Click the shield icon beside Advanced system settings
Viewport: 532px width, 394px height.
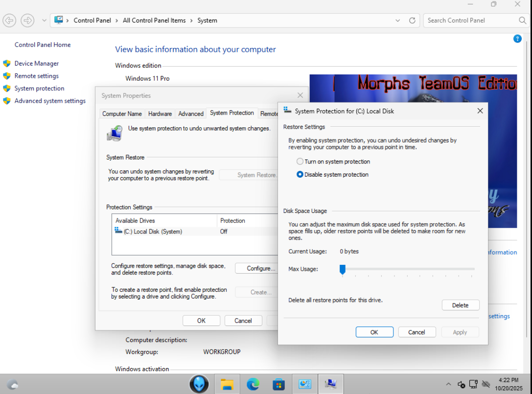pyautogui.click(x=7, y=101)
